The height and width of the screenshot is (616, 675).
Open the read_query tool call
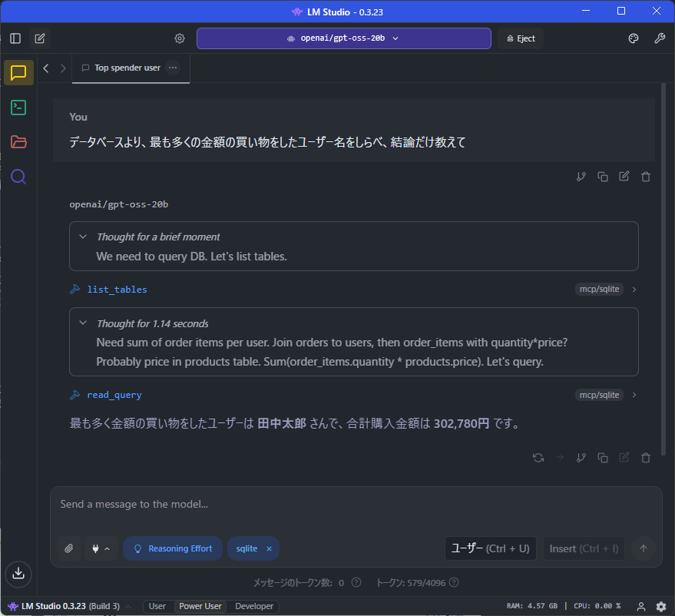click(x=114, y=395)
